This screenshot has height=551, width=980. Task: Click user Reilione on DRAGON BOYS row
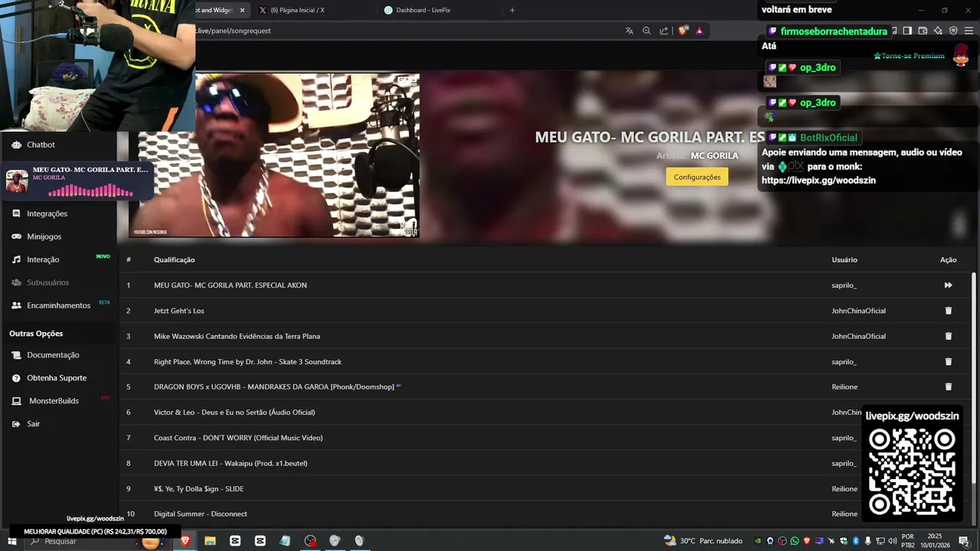click(844, 386)
